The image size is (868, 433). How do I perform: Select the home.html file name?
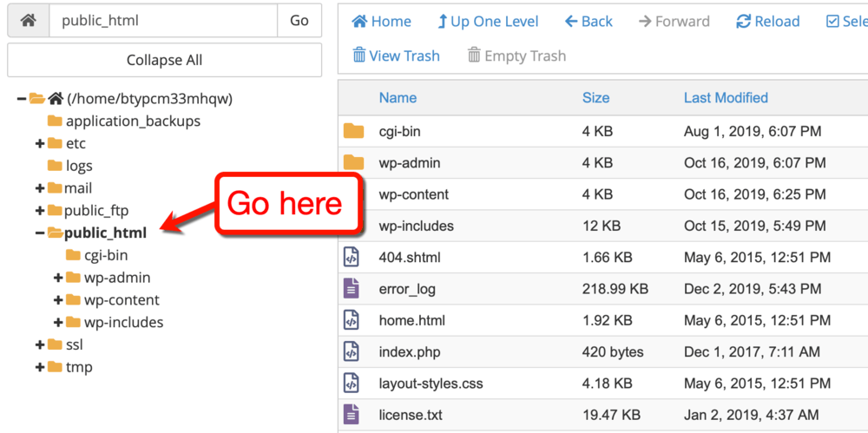click(x=411, y=320)
